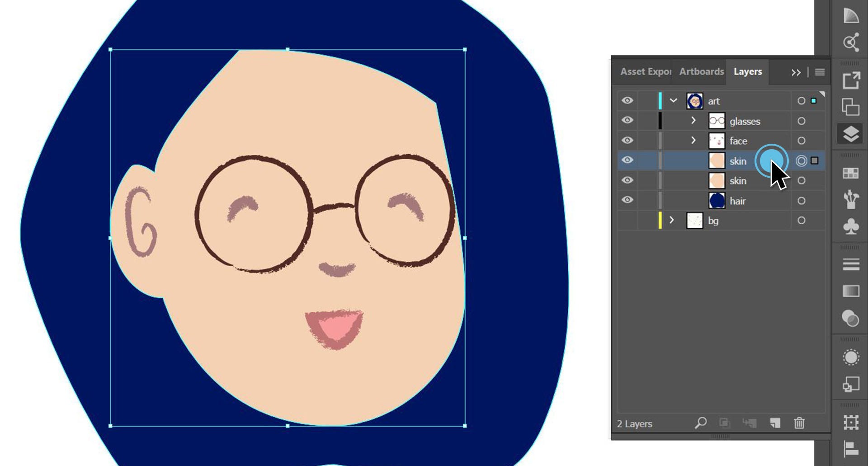Screen dimensions: 868x466
Task: Create a new layer with the New Layer button
Action: pyautogui.click(x=775, y=424)
